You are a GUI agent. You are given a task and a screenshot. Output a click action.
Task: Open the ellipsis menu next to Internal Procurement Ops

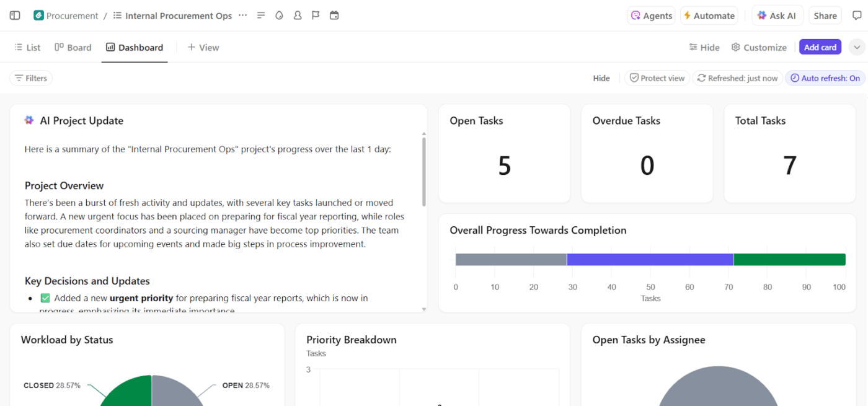(x=242, y=15)
